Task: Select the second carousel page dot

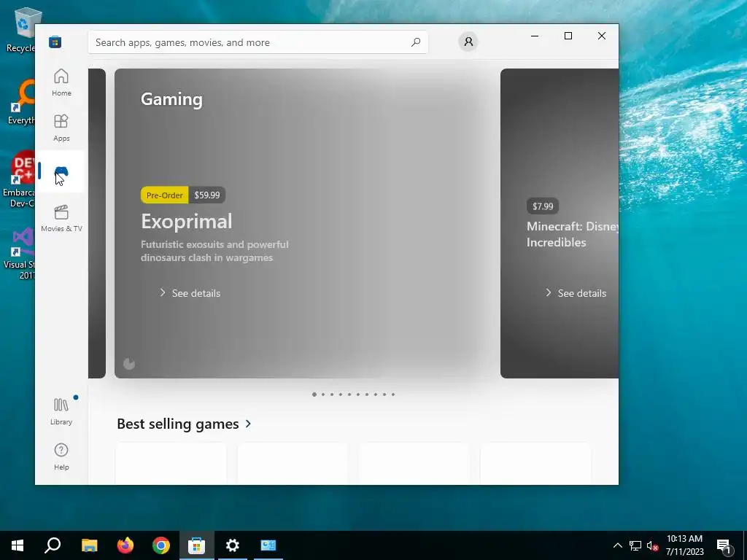Action: pyautogui.click(x=323, y=394)
